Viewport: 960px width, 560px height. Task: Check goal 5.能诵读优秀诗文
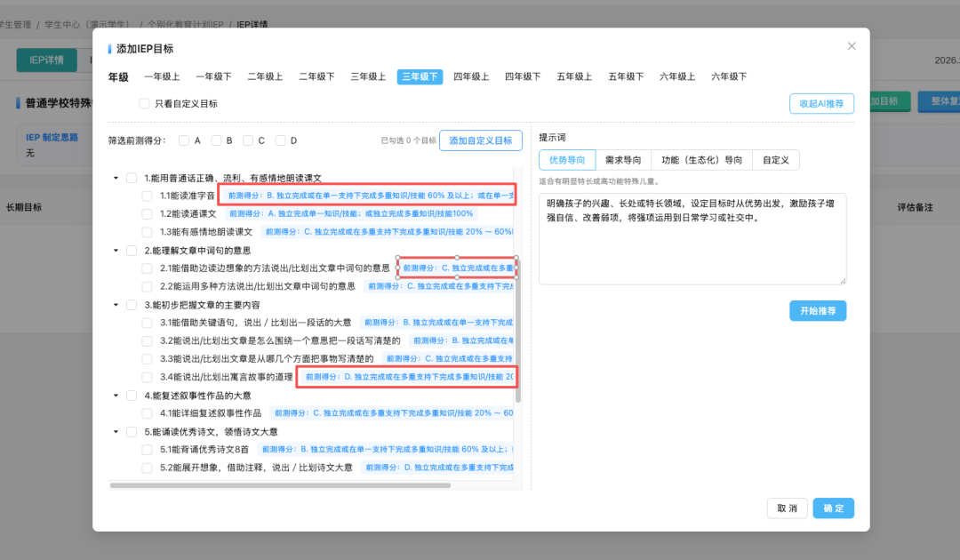[x=132, y=431]
